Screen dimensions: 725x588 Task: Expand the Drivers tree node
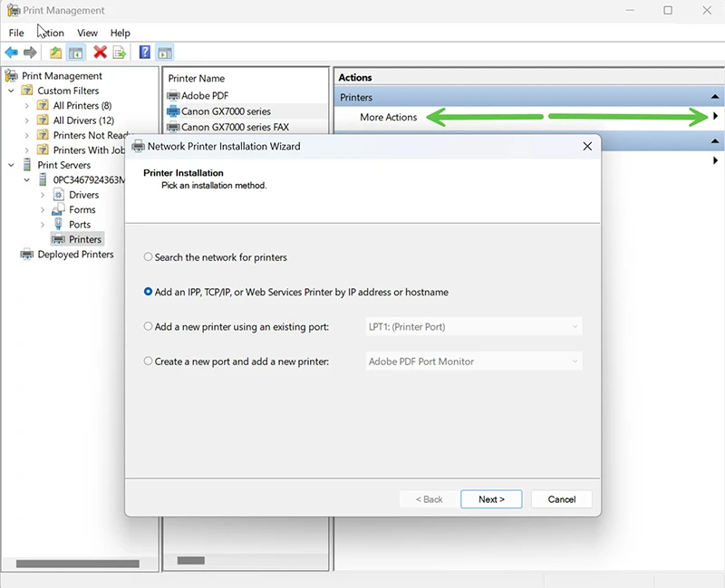click(42, 194)
